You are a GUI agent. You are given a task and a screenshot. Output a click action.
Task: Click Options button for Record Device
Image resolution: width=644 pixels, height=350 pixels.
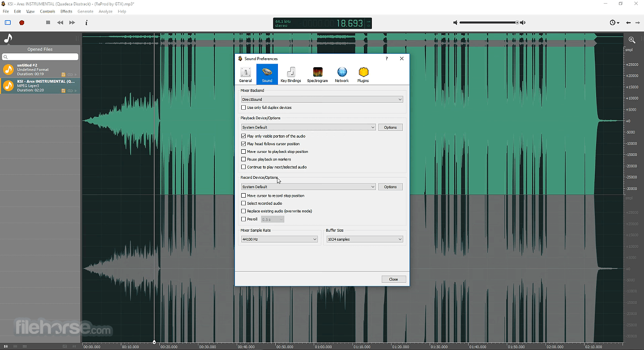pyautogui.click(x=390, y=187)
